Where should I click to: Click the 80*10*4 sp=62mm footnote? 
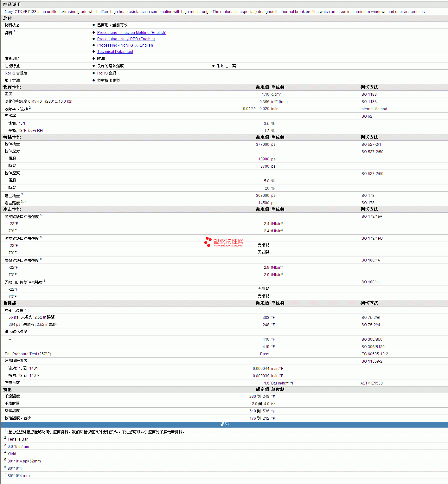tap(24, 461)
